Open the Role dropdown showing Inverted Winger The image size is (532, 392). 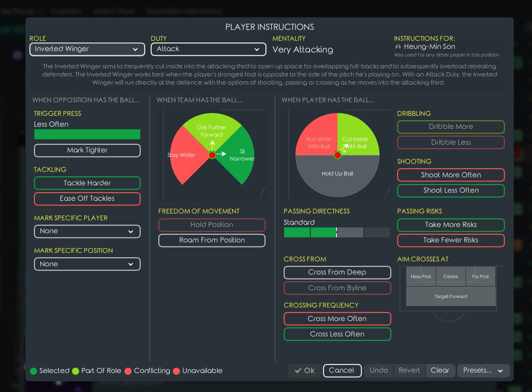pos(87,49)
